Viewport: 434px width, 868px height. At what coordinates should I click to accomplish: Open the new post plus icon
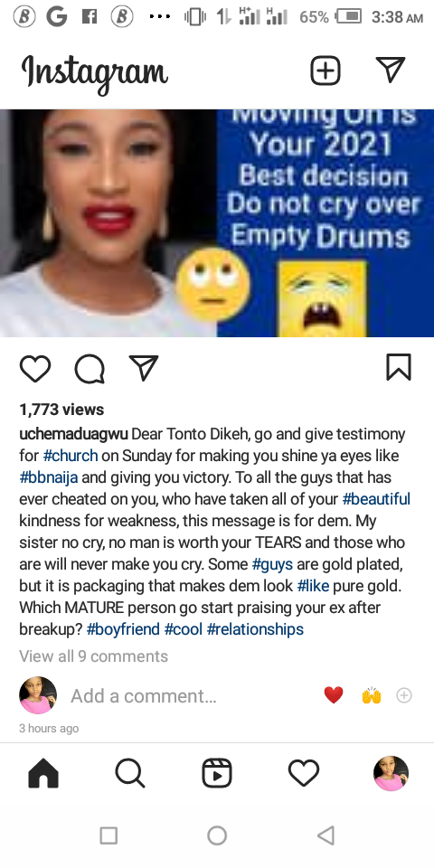[325, 71]
